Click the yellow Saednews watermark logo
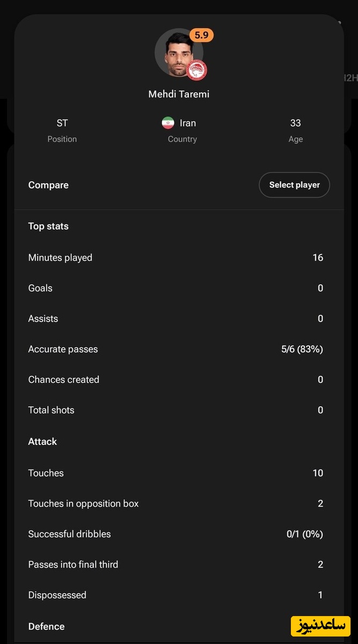 pos(320,626)
